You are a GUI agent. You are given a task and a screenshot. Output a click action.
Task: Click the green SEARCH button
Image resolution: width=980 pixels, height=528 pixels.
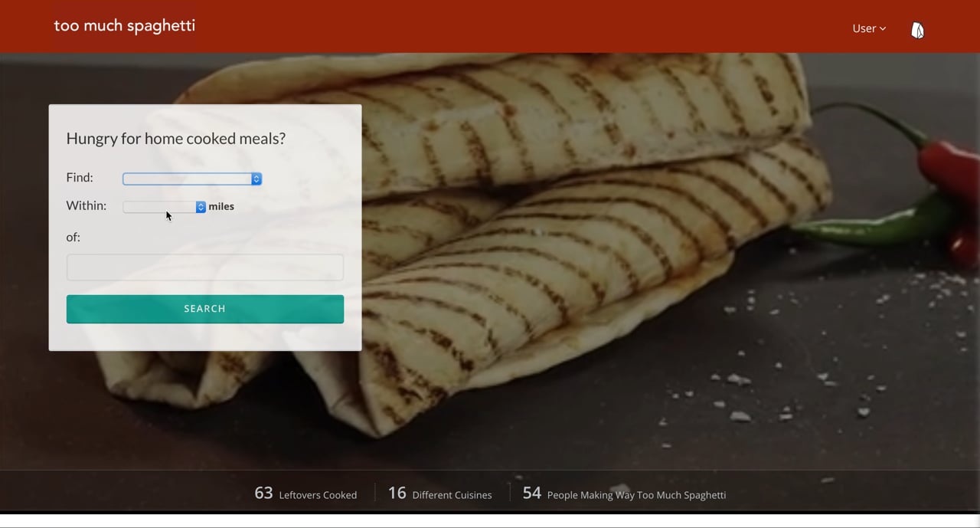(x=205, y=309)
